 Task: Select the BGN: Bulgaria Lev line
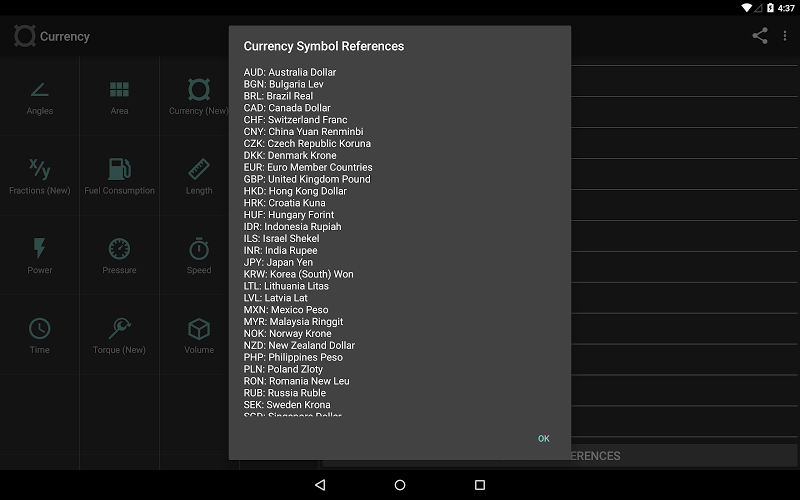pos(284,84)
